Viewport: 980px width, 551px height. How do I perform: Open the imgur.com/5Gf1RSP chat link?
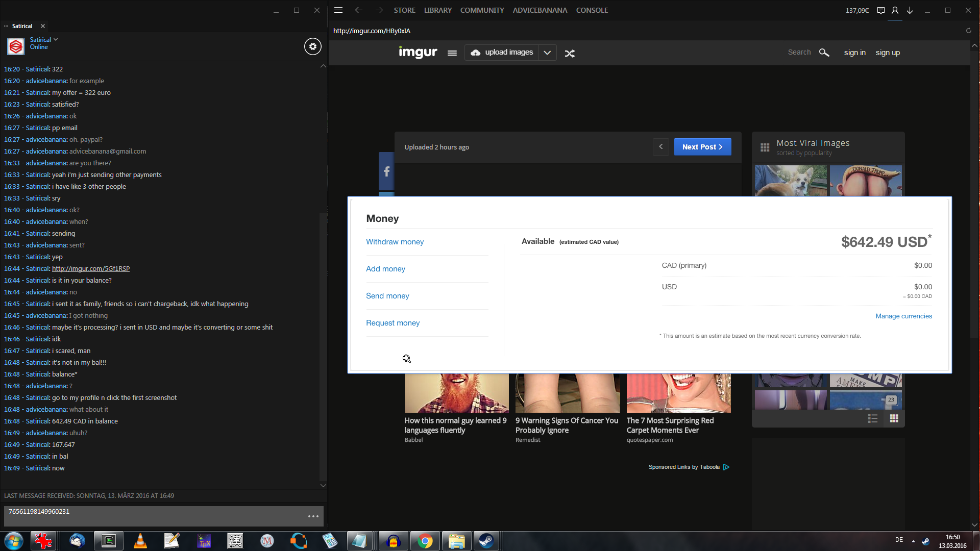(91, 268)
